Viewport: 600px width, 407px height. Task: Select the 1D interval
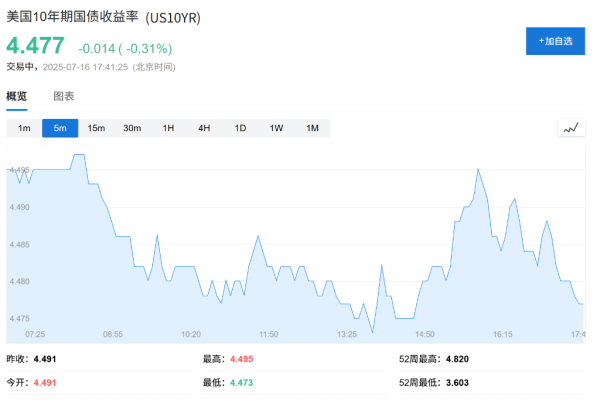click(240, 128)
